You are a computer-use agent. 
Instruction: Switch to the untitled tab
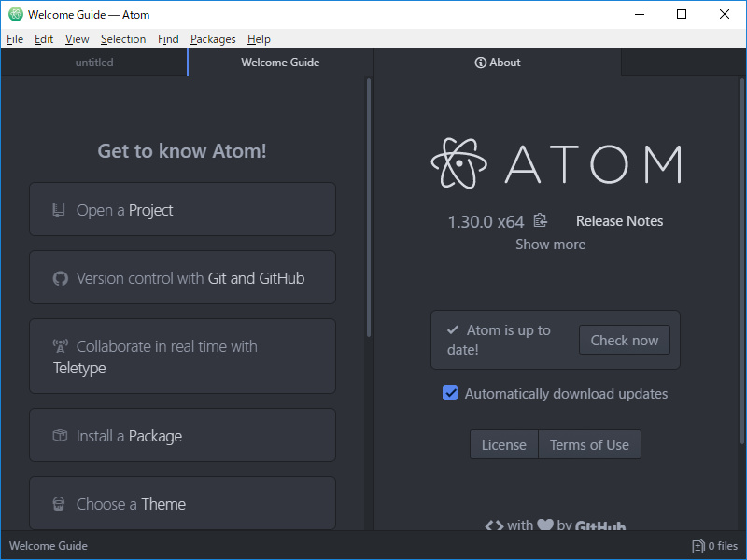point(93,62)
